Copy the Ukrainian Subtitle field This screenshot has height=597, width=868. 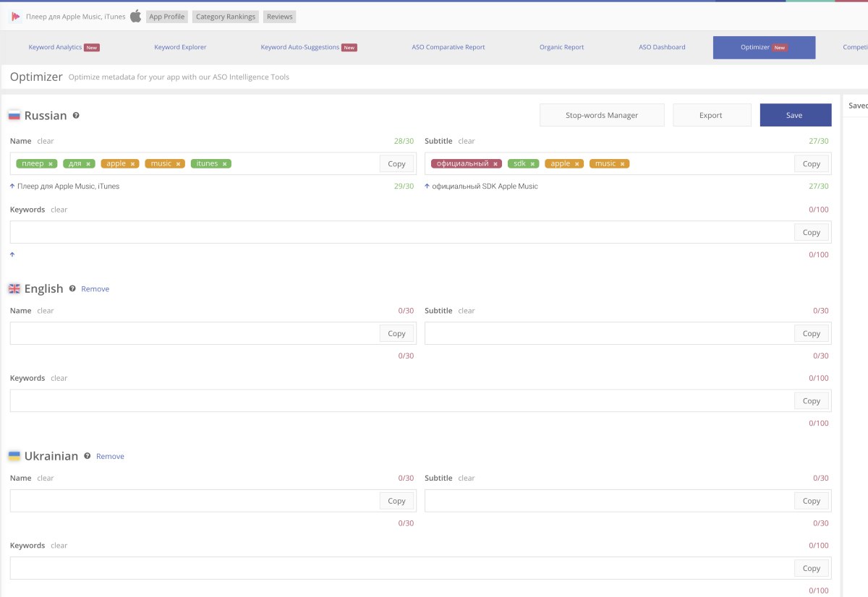point(812,501)
